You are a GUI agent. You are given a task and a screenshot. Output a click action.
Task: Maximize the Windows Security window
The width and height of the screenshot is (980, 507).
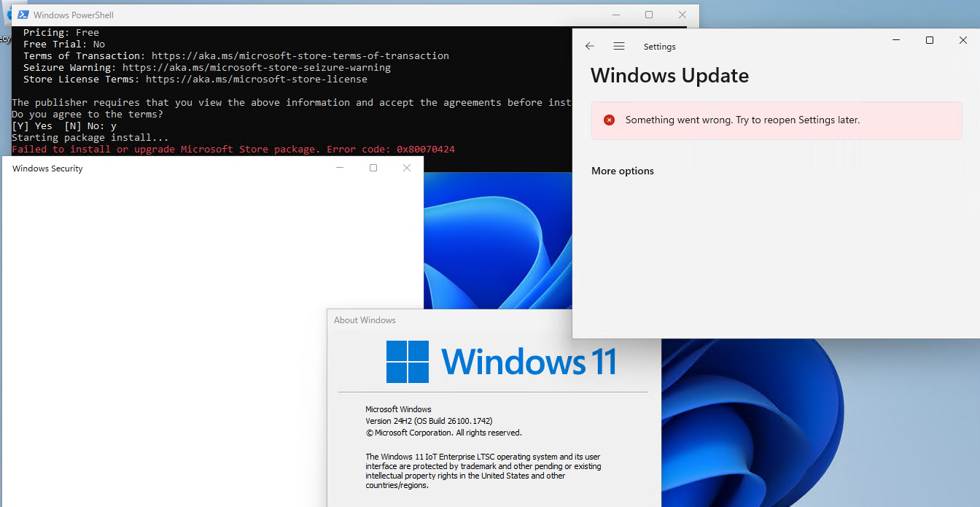coord(373,168)
